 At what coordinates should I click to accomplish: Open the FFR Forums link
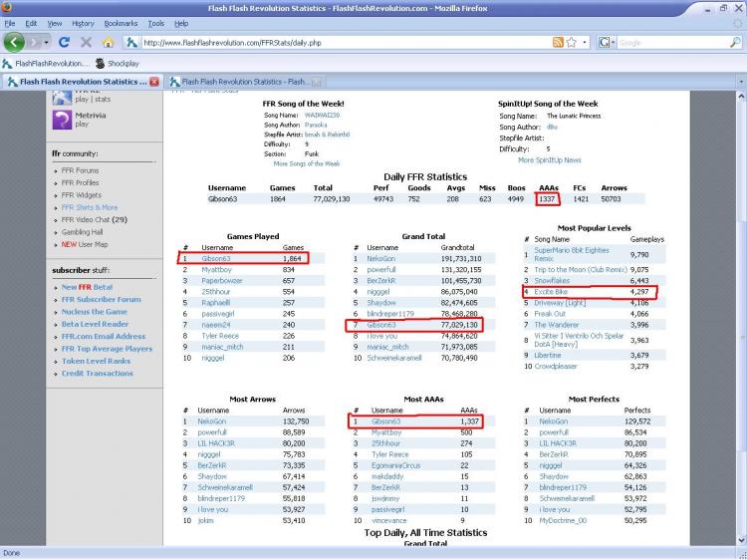pos(80,170)
